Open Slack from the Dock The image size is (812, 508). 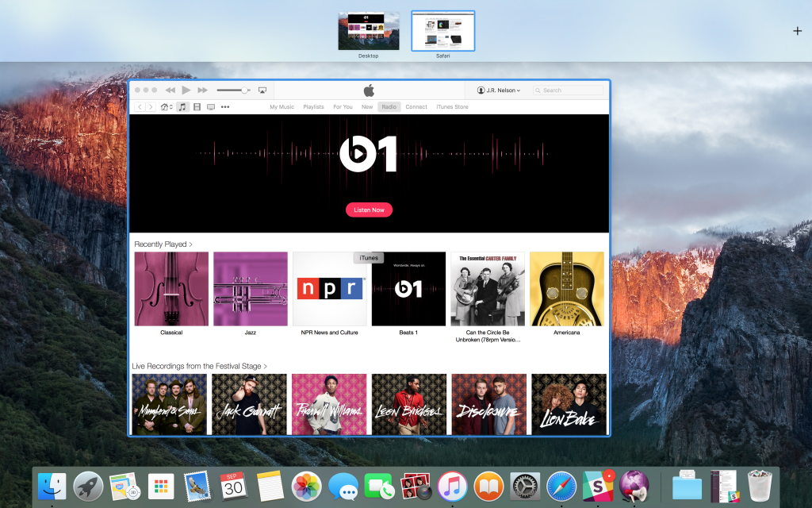click(x=598, y=487)
